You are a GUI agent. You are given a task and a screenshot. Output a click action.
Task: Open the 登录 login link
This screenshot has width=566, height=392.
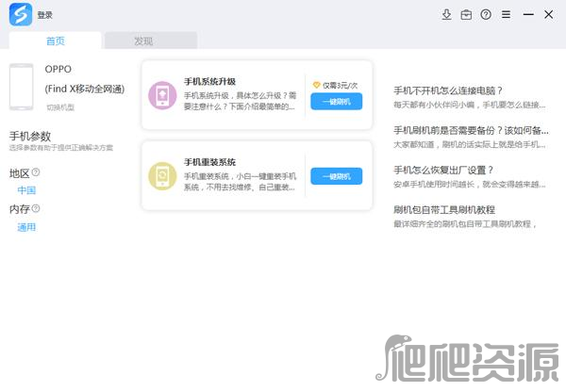click(45, 15)
